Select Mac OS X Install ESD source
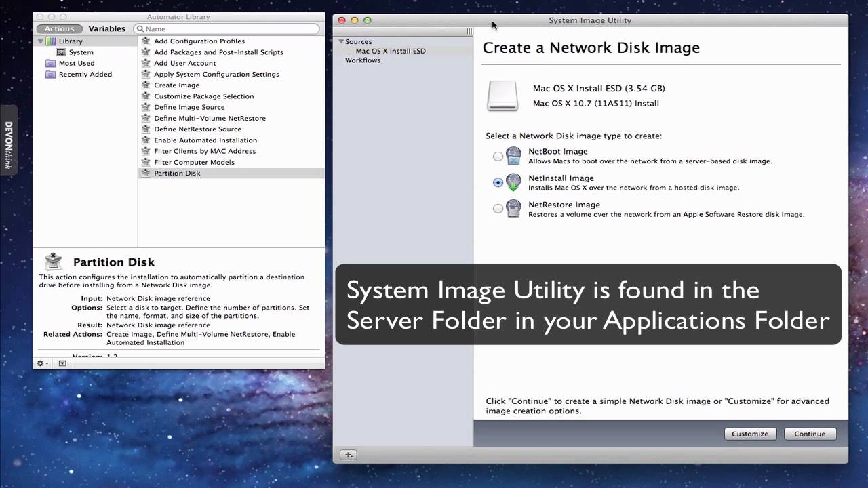Screen dimensions: 868x488 pyautogui.click(x=391, y=51)
